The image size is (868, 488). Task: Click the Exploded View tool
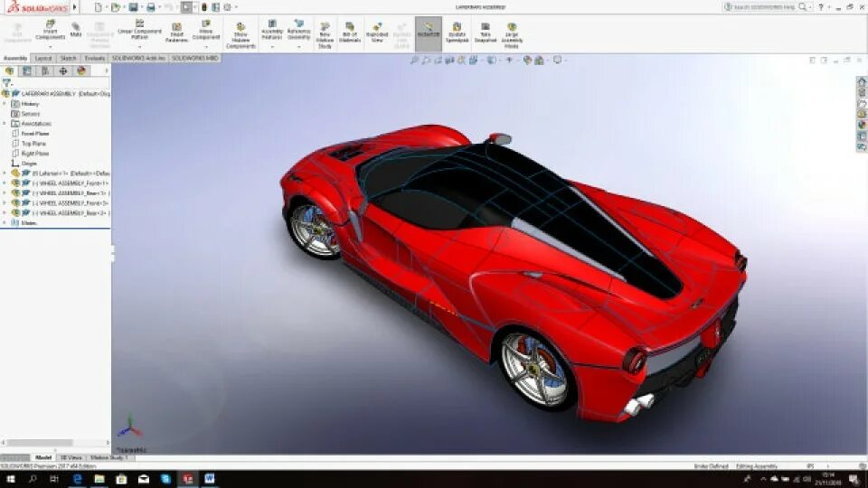click(x=377, y=33)
